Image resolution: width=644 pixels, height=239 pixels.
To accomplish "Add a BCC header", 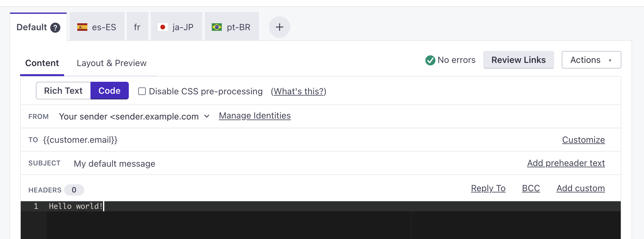I will 531,188.
